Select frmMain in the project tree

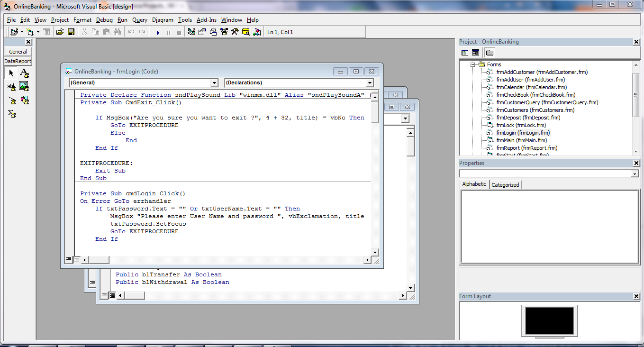click(522, 140)
